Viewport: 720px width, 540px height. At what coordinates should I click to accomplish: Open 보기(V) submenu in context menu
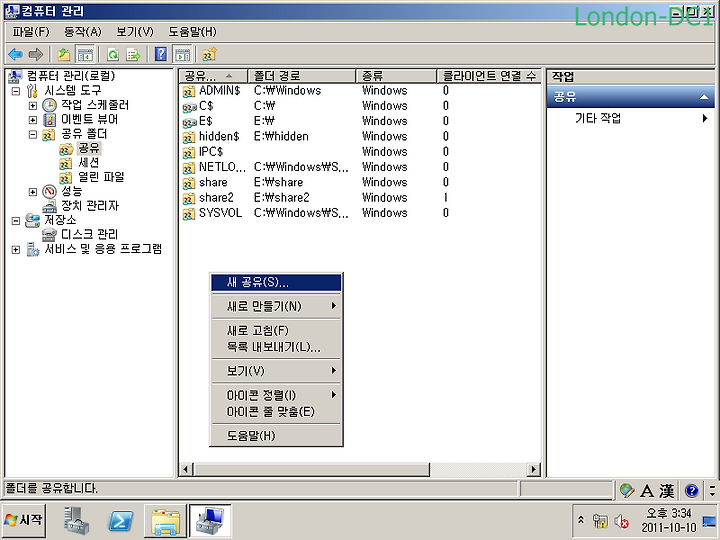tap(276, 371)
